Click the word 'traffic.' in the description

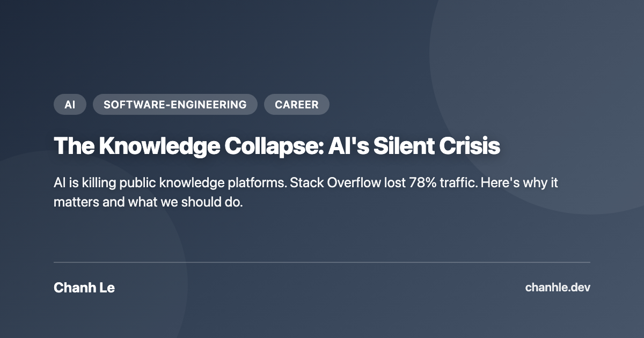click(x=461, y=183)
